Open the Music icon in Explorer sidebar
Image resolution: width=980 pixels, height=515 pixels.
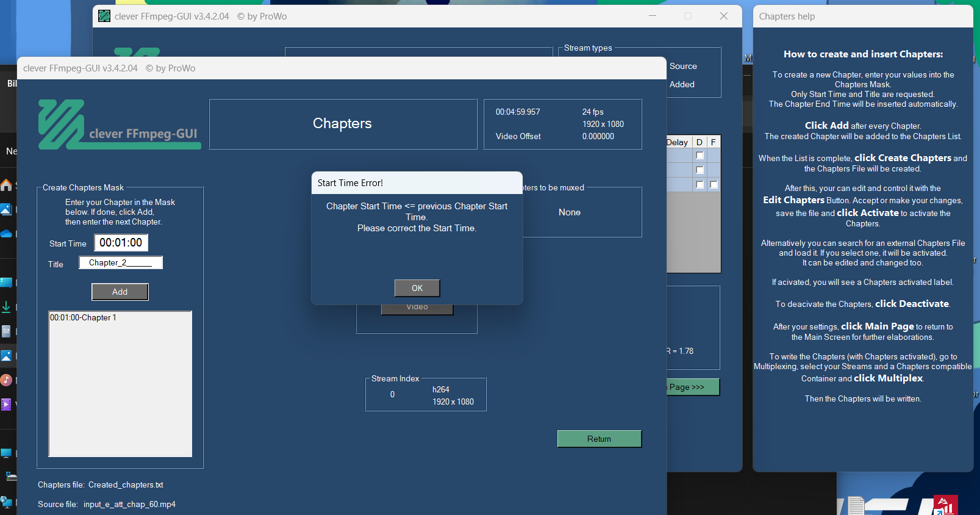(x=6, y=380)
